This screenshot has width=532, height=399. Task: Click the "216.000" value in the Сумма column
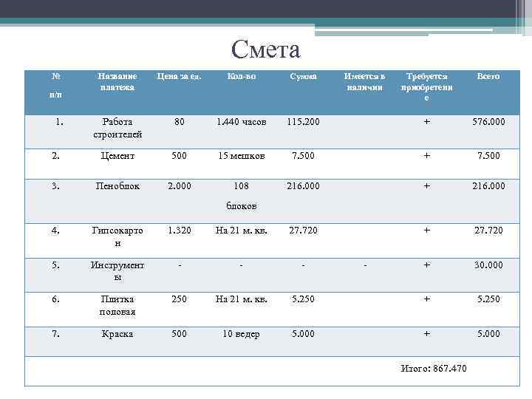pyautogui.click(x=303, y=186)
